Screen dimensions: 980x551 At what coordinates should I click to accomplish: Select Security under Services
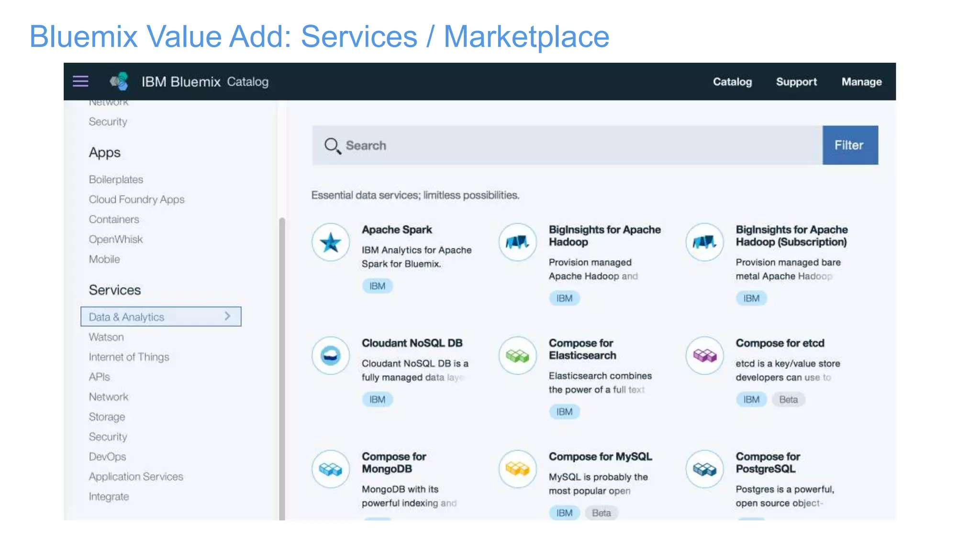coord(108,437)
